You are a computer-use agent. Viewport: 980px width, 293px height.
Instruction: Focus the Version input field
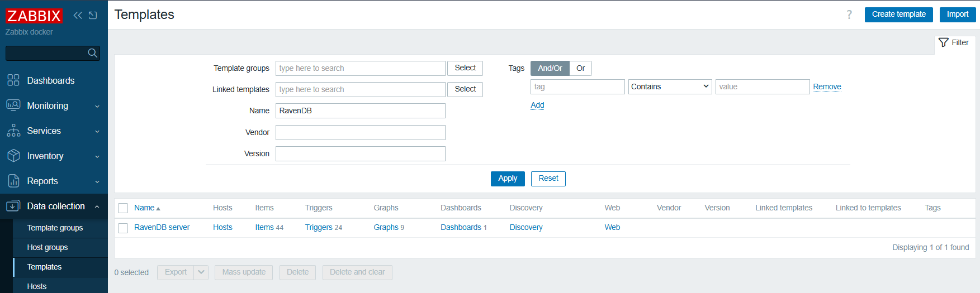(x=361, y=153)
